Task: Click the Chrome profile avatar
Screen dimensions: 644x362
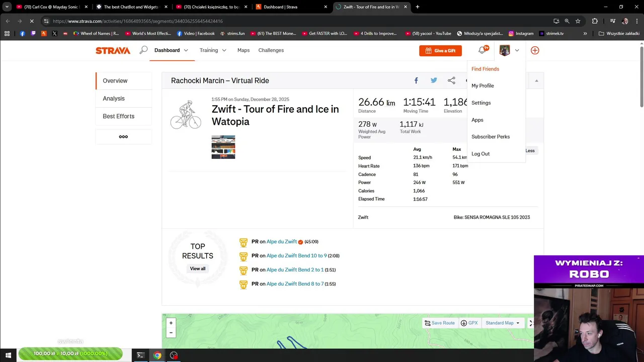Action: pos(625,21)
